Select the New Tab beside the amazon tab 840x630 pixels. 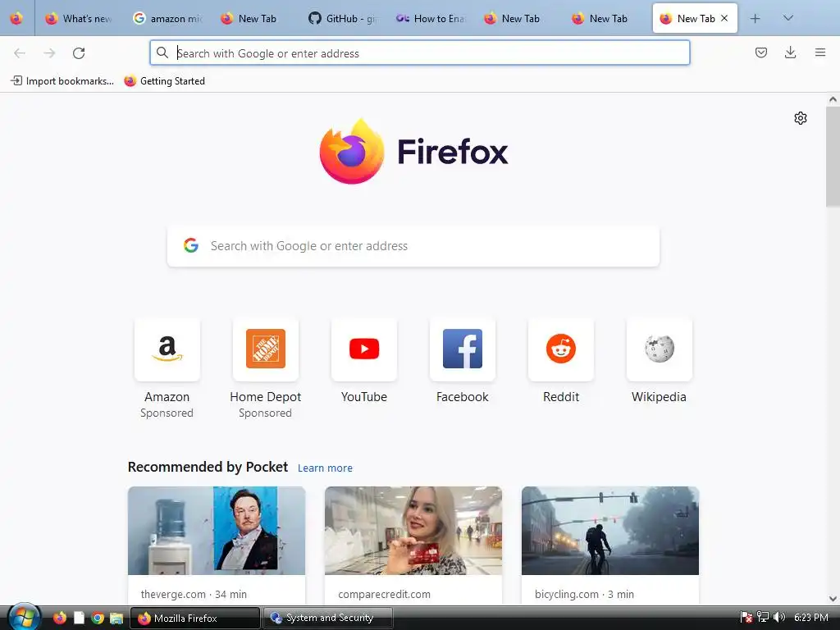pyautogui.click(x=255, y=18)
